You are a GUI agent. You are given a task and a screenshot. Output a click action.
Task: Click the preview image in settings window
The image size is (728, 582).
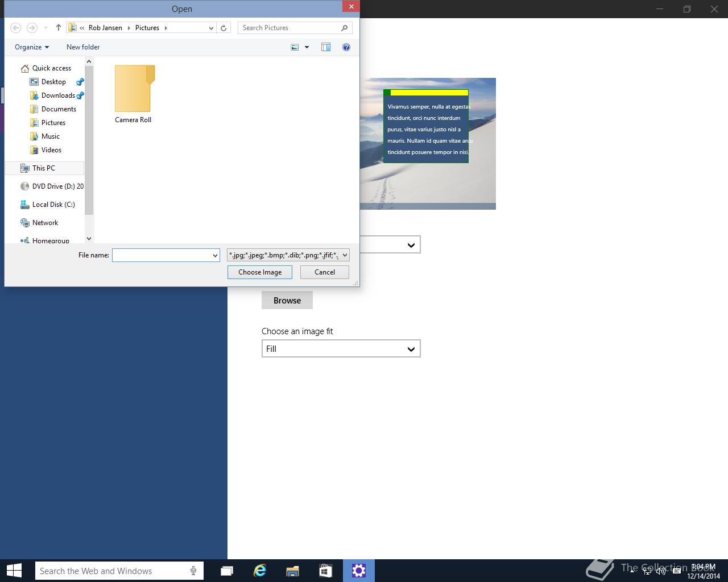tap(428, 144)
